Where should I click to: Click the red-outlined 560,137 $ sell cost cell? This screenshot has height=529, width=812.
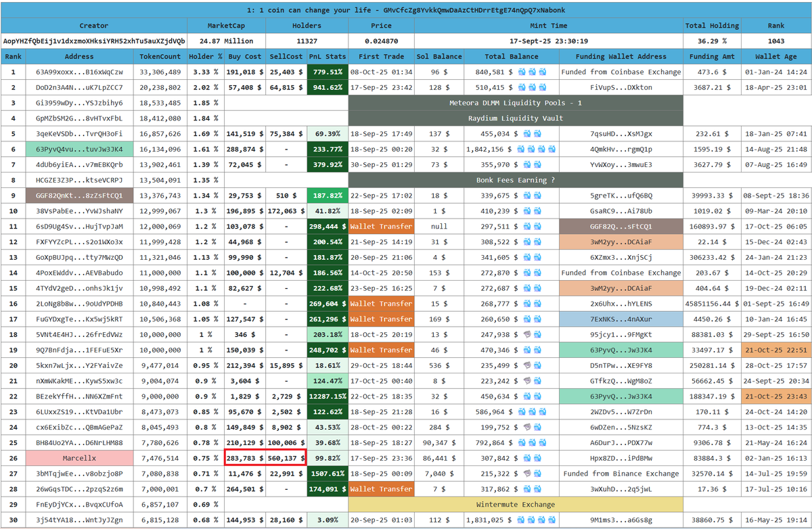pos(285,458)
